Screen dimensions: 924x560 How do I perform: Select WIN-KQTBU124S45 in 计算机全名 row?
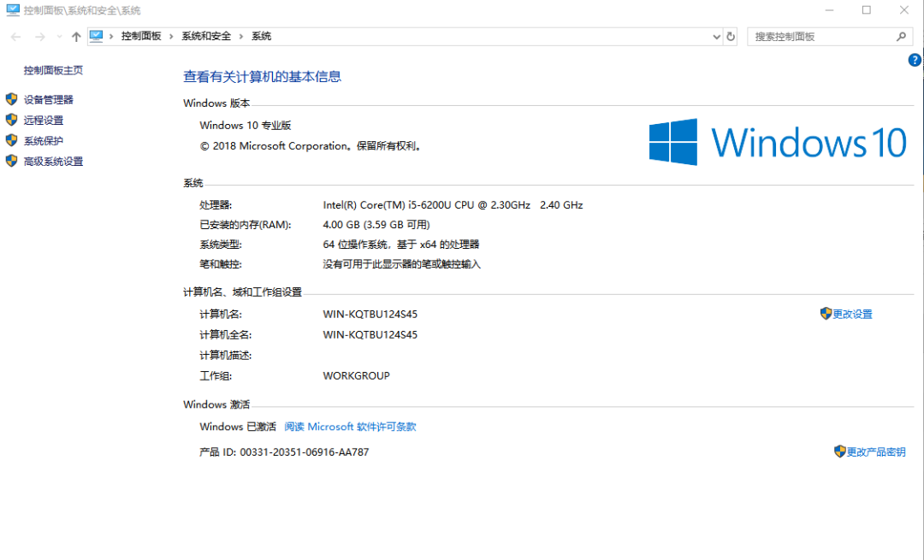(370, 335)
